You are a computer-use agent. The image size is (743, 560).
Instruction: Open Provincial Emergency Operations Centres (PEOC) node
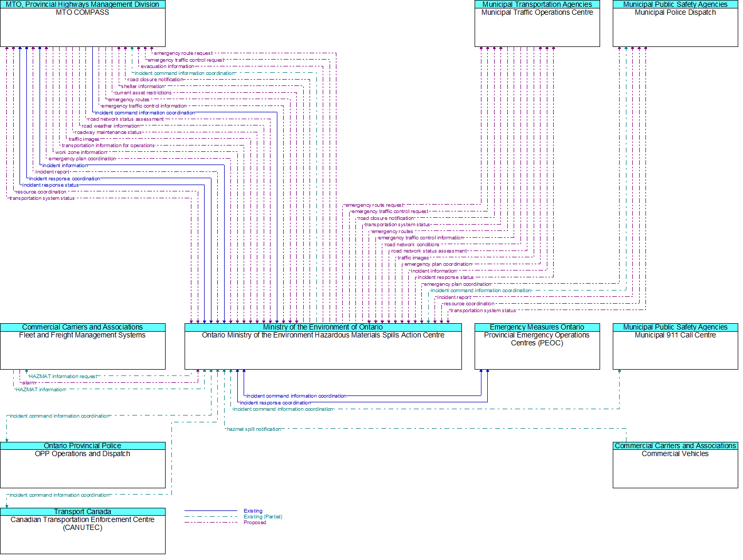[537, 350]
